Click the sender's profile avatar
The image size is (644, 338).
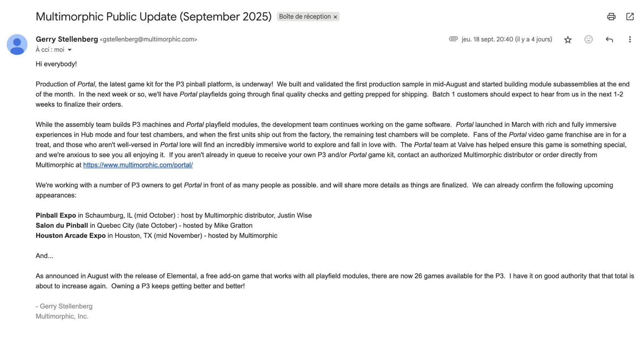pos(17,44)
